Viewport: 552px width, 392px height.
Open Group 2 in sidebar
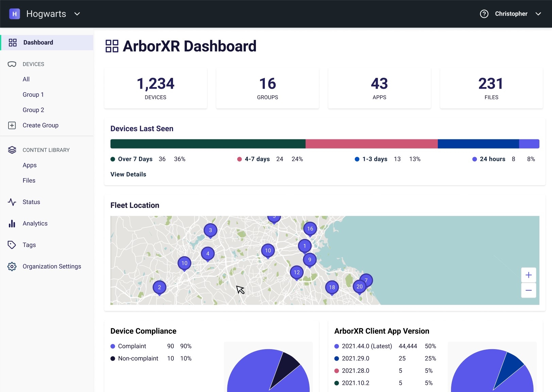point(33,110)
